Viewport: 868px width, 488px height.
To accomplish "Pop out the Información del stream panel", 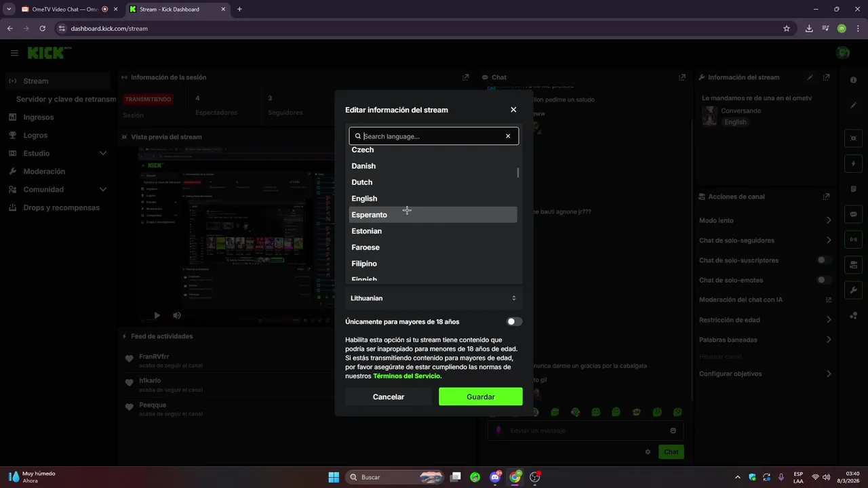I will point(826,77).
